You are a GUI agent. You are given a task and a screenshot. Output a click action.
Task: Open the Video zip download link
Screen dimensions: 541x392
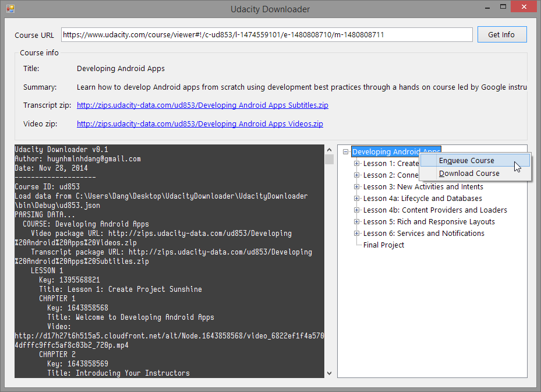[x=200, y=124]
